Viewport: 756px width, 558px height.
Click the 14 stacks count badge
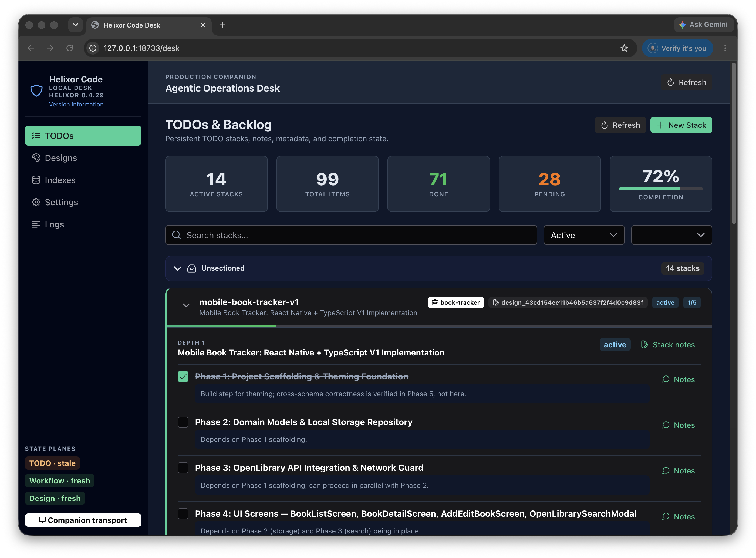point(682,268)
